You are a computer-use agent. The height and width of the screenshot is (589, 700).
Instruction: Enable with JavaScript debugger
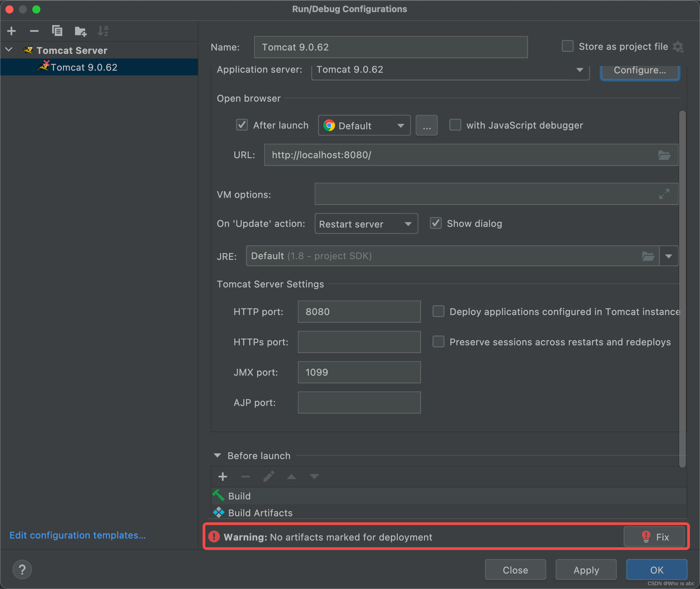point(455,125)
